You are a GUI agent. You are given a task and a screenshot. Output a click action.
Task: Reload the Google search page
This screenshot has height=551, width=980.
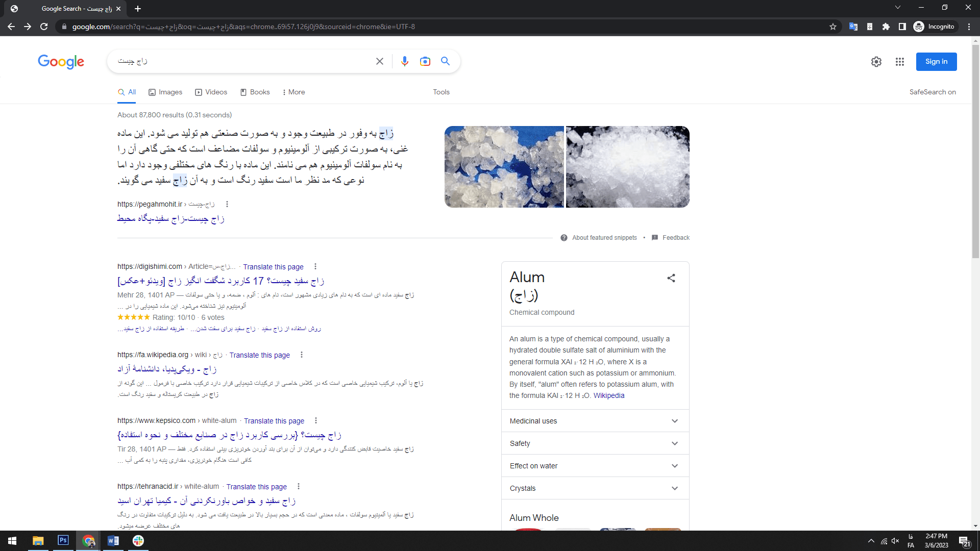point(44,27)
